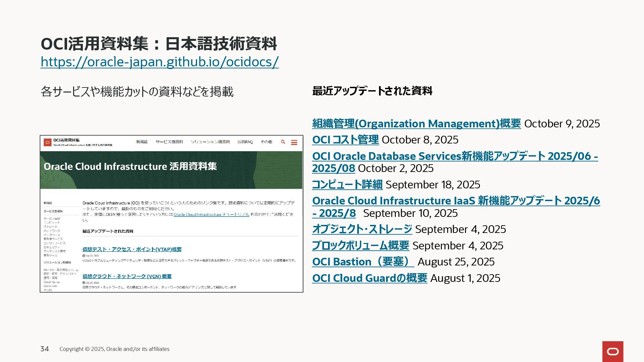Open the OCI コスト管理 link

(x=345, y=140)
